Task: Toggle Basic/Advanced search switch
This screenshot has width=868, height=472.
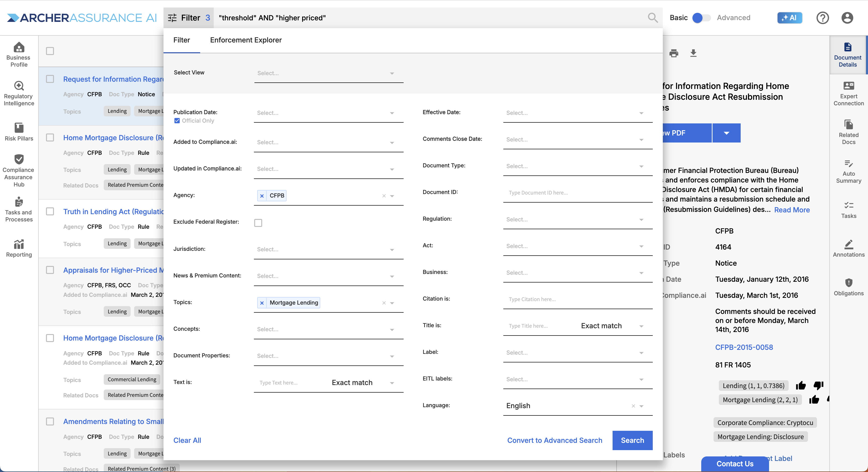Action: (x=701, y=18)
